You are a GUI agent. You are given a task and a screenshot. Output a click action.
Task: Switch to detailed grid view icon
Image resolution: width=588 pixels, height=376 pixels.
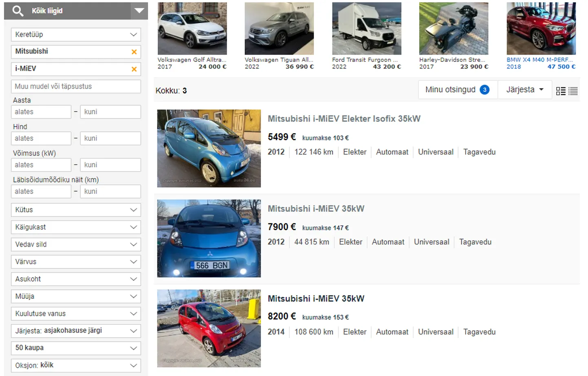pyautogui.click(x=561, y=91)
